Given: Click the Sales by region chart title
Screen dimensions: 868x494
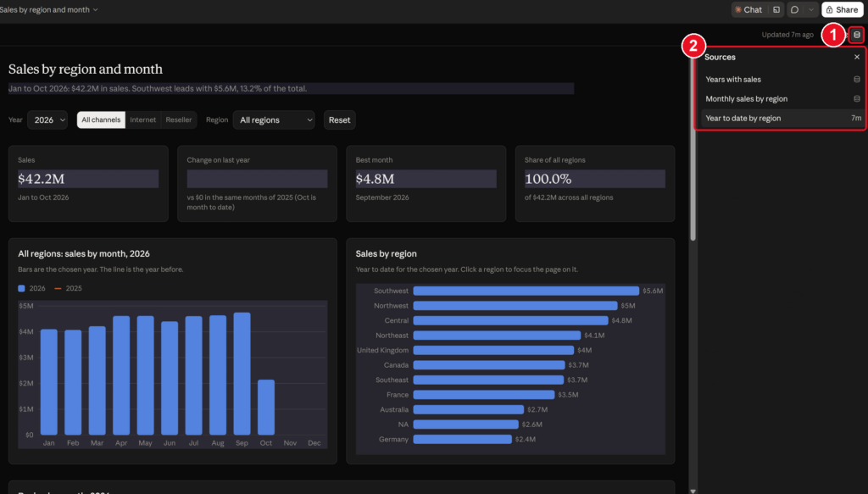Looking at the screenshot, I should point(387,253).
